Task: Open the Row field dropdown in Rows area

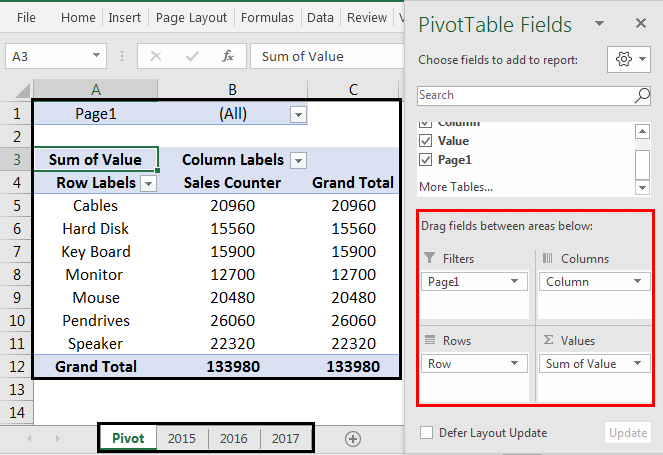Action: click(515, 363)
